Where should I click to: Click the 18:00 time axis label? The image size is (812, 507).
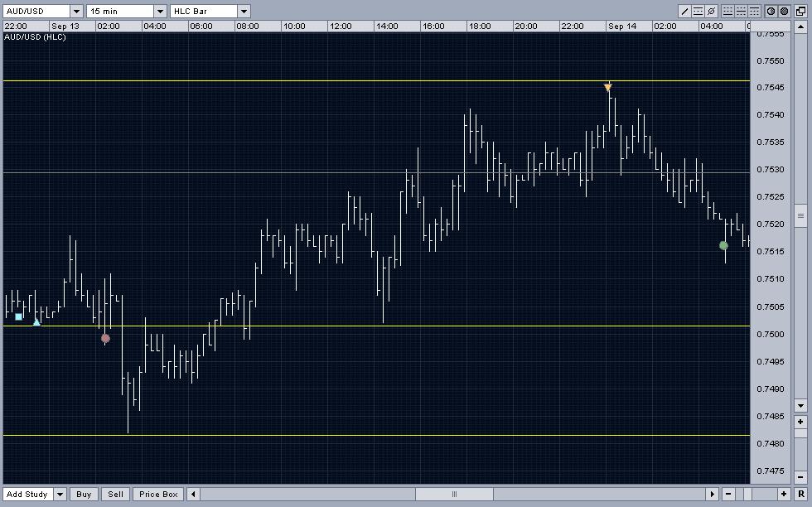pos(480,26)
